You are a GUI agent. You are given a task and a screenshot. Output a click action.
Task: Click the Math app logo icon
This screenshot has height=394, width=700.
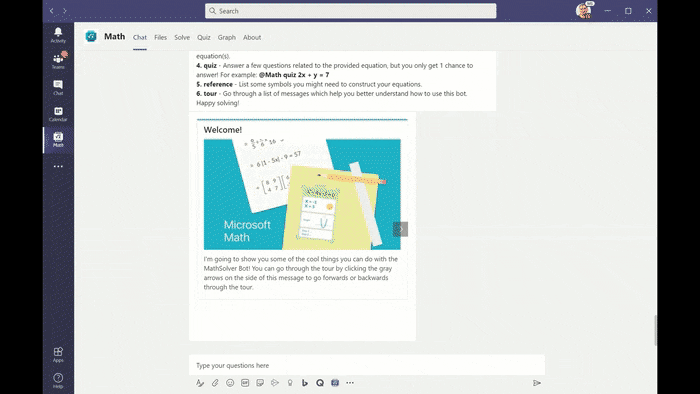point(91,37)
